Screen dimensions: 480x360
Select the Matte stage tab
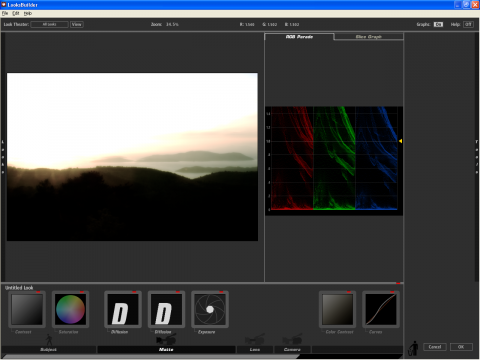166,349
